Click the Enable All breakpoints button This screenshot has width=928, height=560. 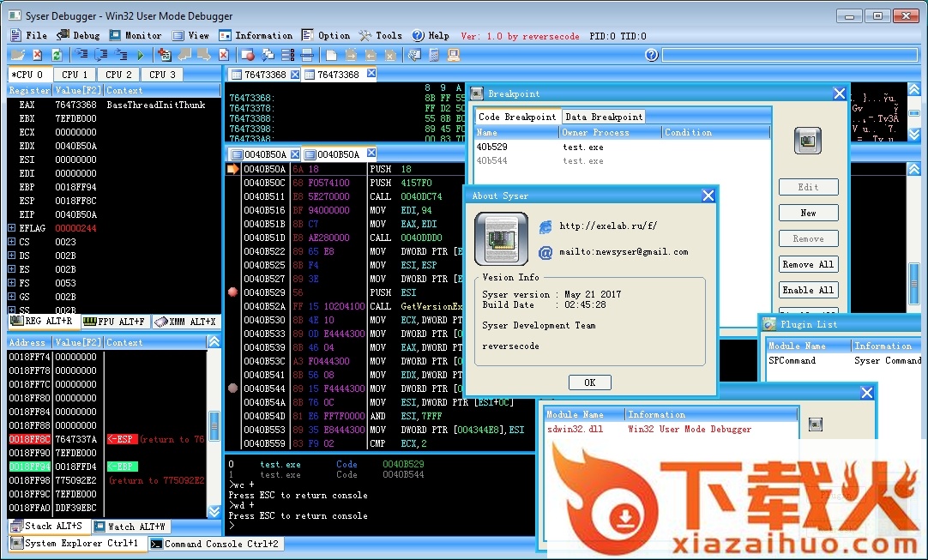[x=809, y=290]
